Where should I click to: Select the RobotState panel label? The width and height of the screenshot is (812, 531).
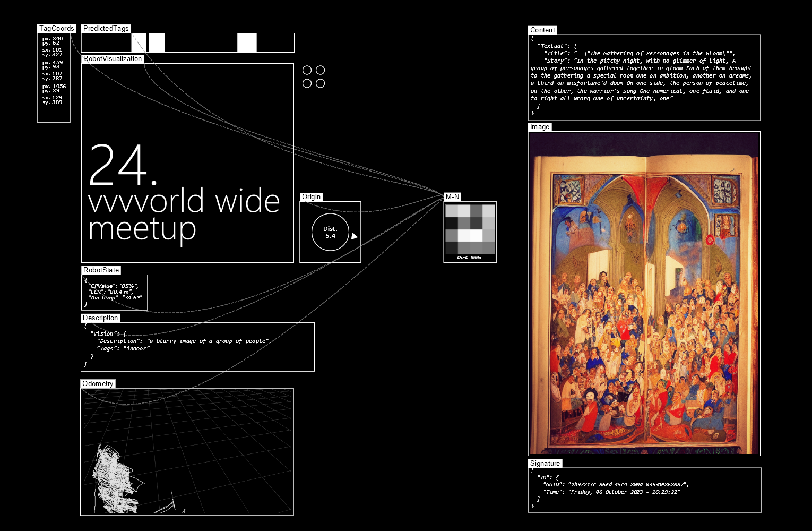(x=101, y=270)
